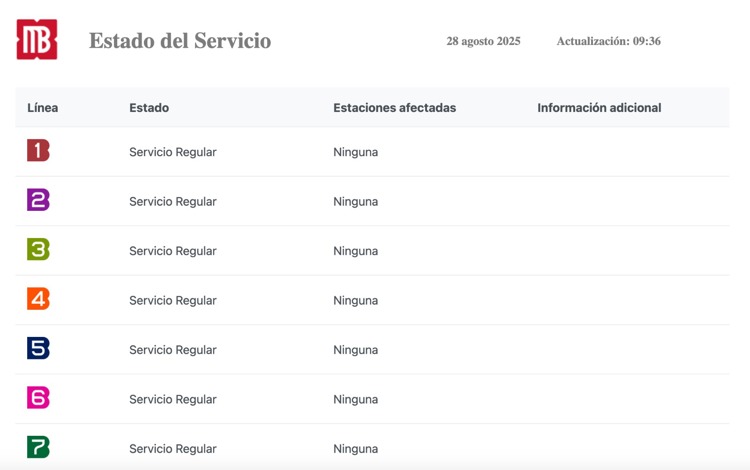This screenshot has height=470, width=750.
Task: Click Servicio Regular status for Line 4
Action: (173, 300)
